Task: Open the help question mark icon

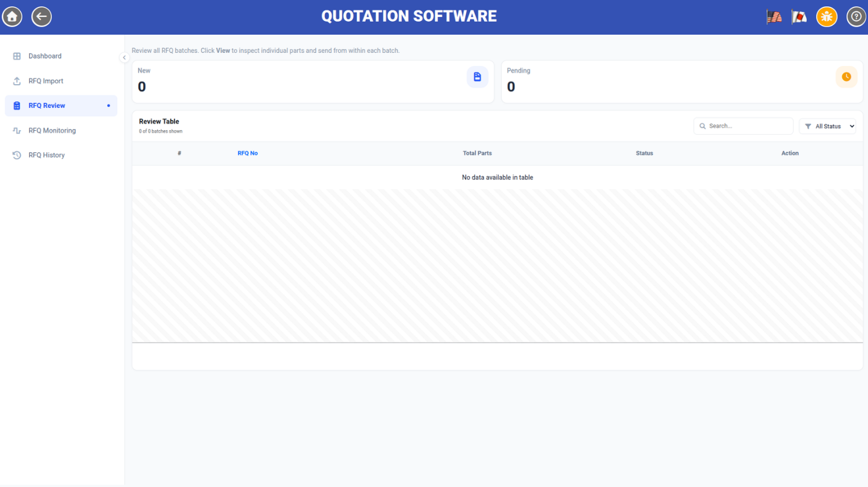Action: coord(856,16)
